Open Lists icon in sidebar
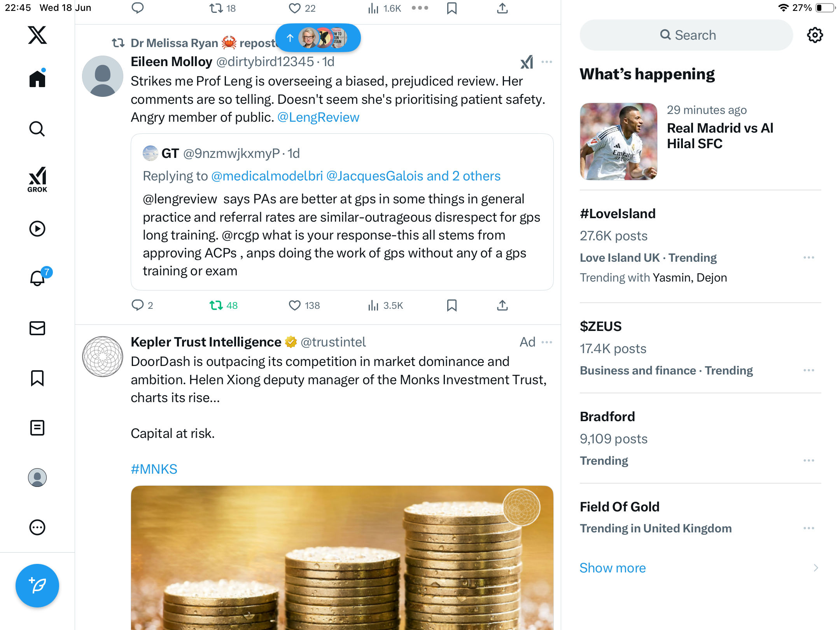The width and height of the screenshot is (840, 630). (x=37, y=428)
